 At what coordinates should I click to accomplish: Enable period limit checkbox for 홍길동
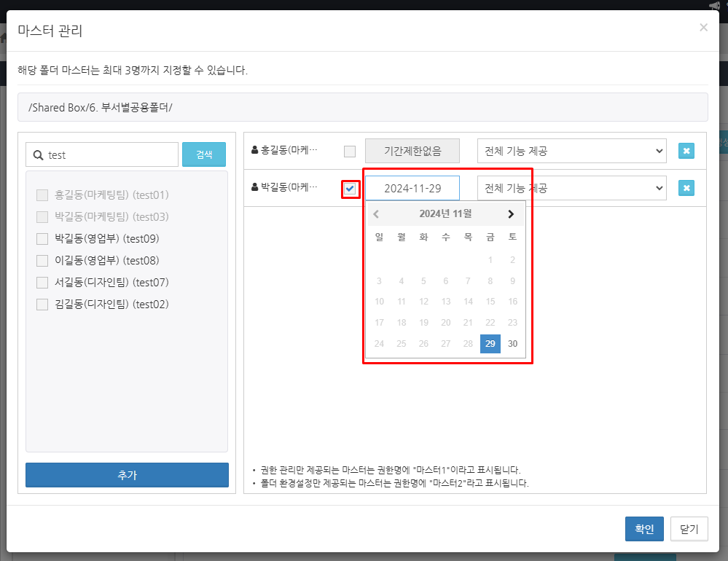pos(350,152)
